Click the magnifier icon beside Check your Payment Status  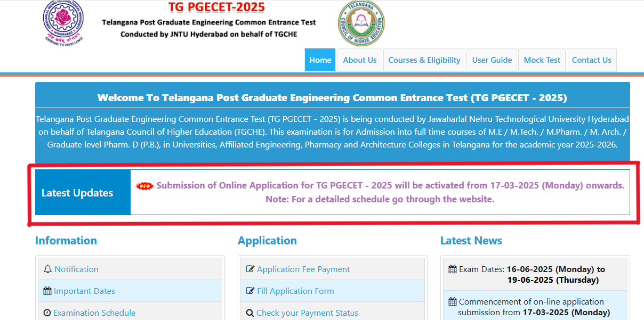(249, 313)
